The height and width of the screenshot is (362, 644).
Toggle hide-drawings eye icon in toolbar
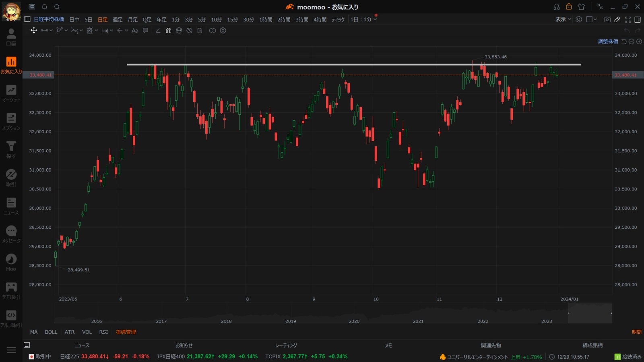(189, 31)
